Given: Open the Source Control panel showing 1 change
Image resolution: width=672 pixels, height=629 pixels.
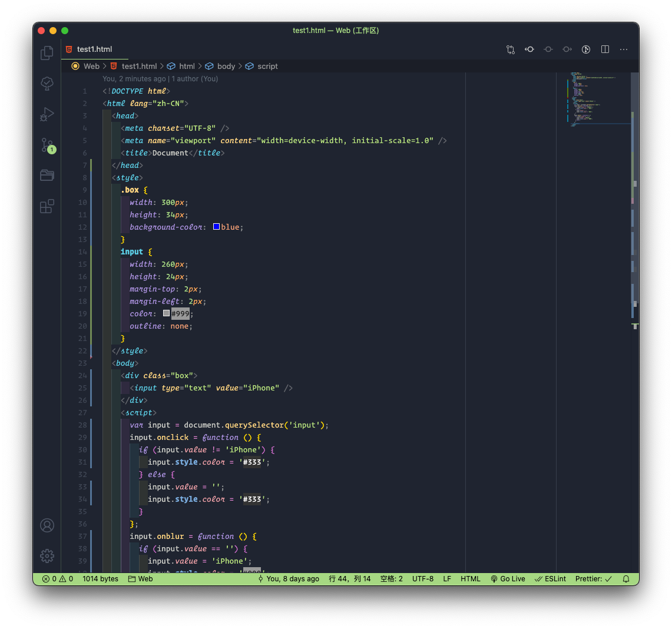Looking at the screenshot, I should [47, 145].
